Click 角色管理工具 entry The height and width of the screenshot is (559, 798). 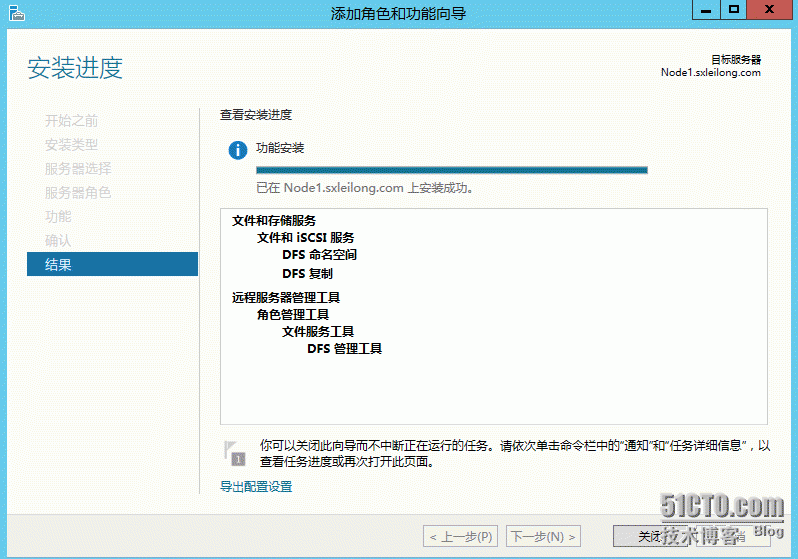coord(293,315)
